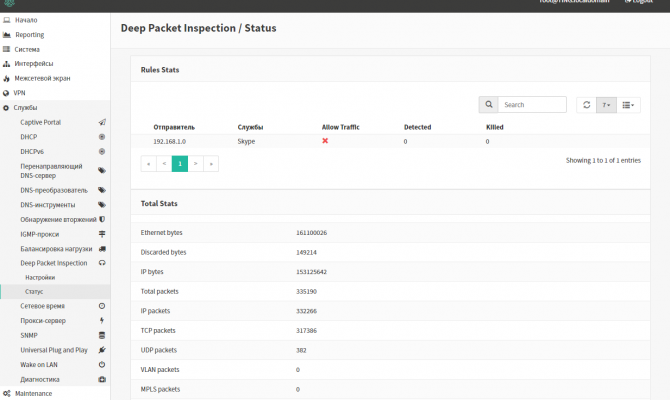The image size is (670, 400).
Task: Click the refresh icon in Rules Stats
Action: click(586, 104)
